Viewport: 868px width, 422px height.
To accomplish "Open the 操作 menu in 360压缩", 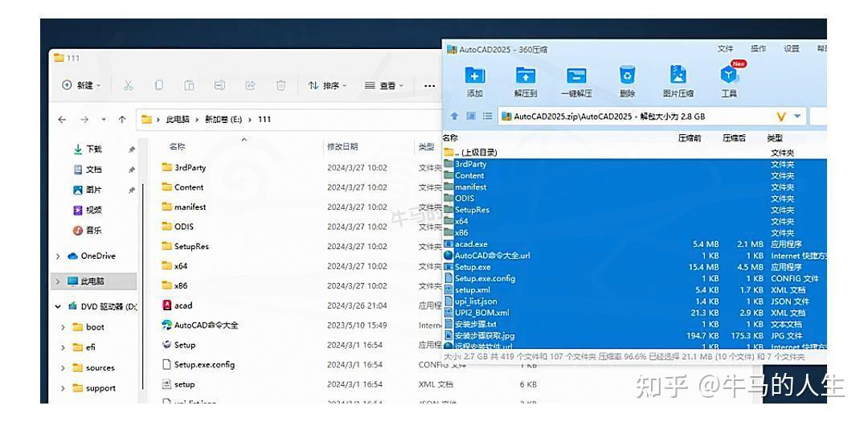I will 759,49.
